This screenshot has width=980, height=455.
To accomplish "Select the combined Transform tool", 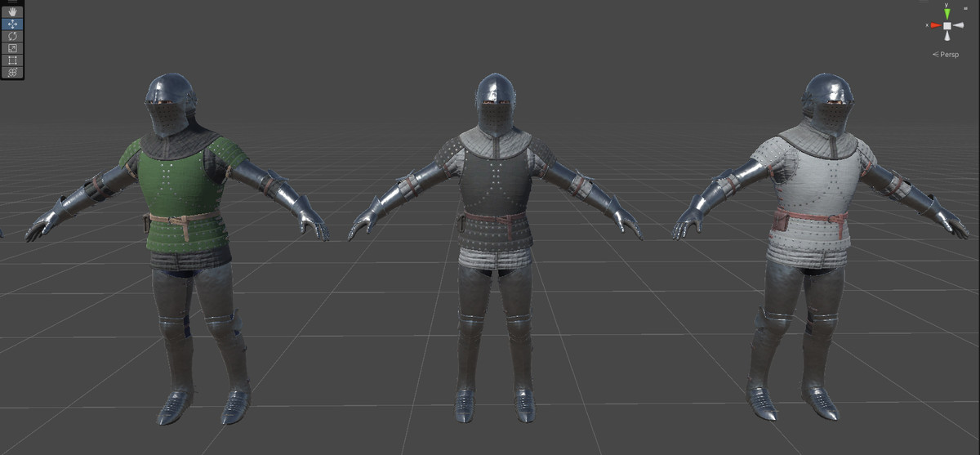I will pyautogui.click(x=12, y=73).
